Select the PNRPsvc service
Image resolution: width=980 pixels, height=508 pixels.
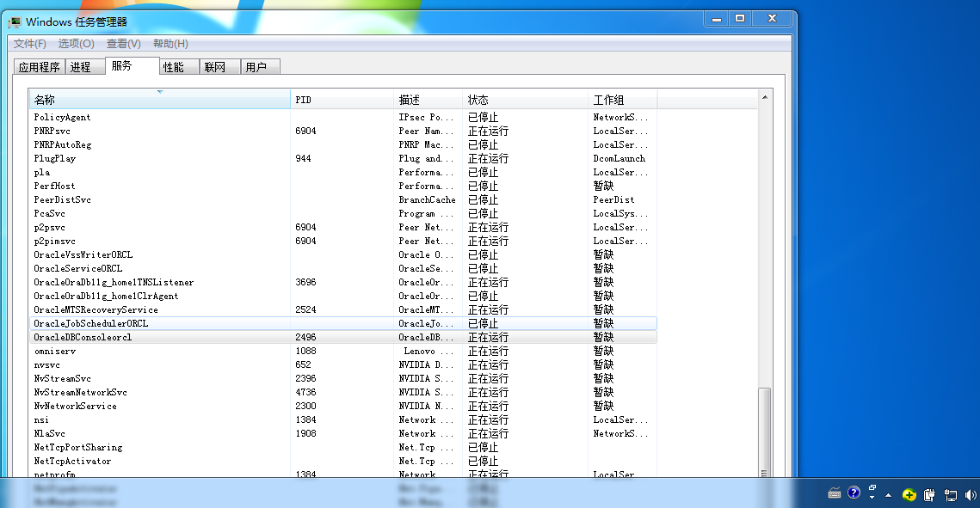tap(52, 131)
